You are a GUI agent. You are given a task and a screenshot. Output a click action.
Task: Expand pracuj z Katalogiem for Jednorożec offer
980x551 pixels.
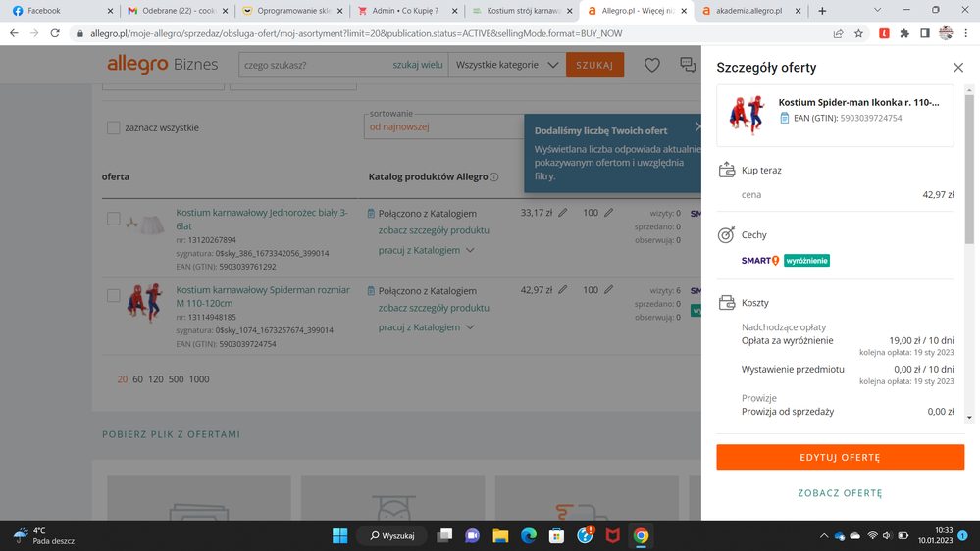(x=427, y=250)
